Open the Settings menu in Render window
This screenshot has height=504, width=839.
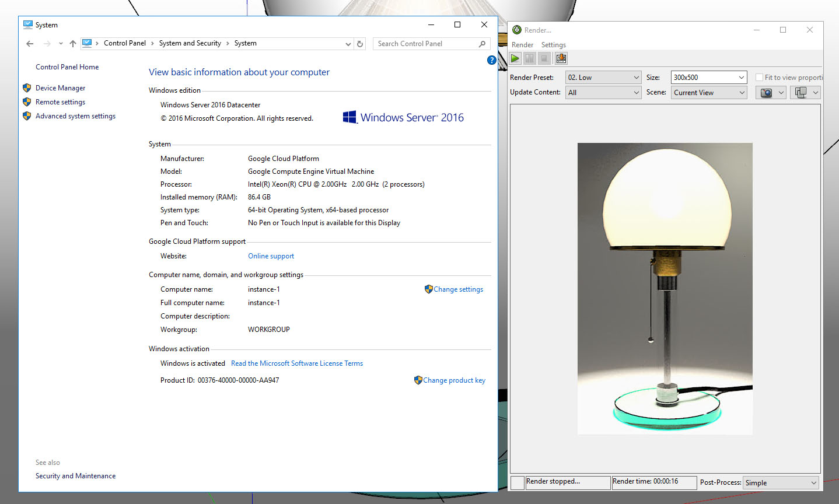tap(553, 45)
